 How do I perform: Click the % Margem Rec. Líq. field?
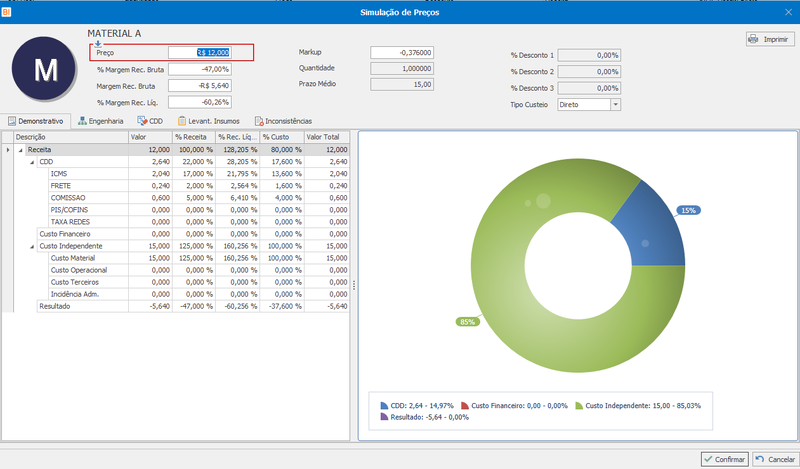tap(199, 102)
